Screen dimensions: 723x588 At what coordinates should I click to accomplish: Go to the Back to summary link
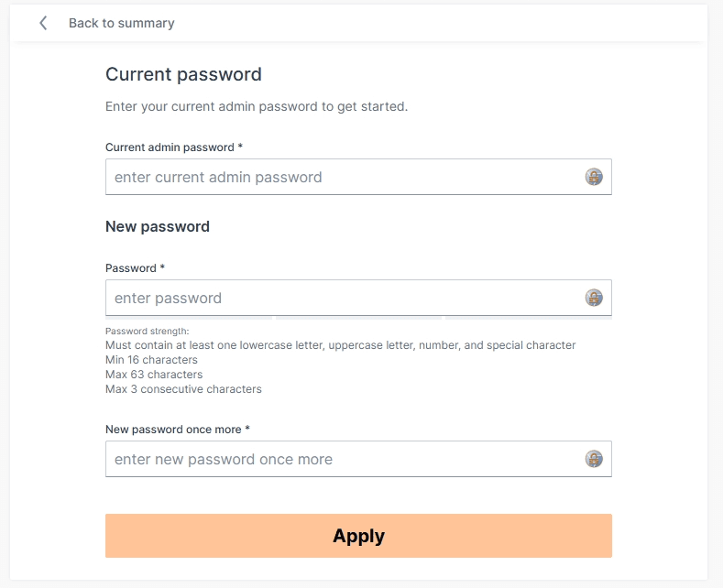[121, 23]
